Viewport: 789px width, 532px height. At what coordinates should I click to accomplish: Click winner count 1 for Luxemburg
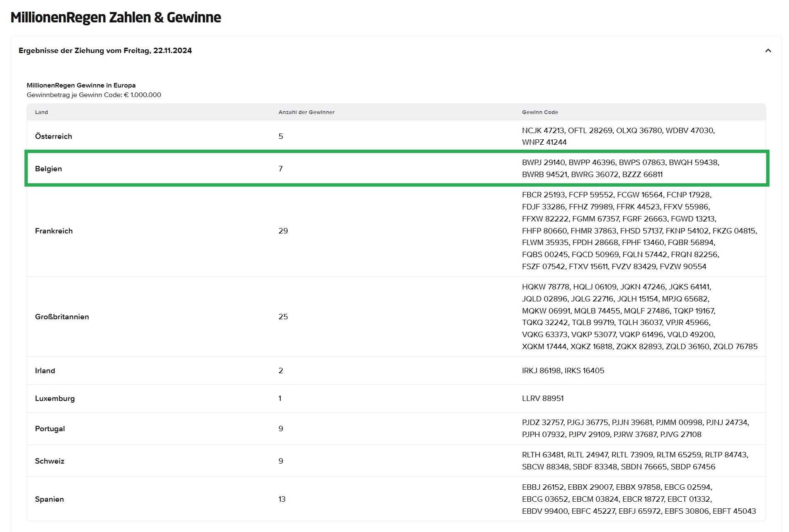tap(280, 398)
